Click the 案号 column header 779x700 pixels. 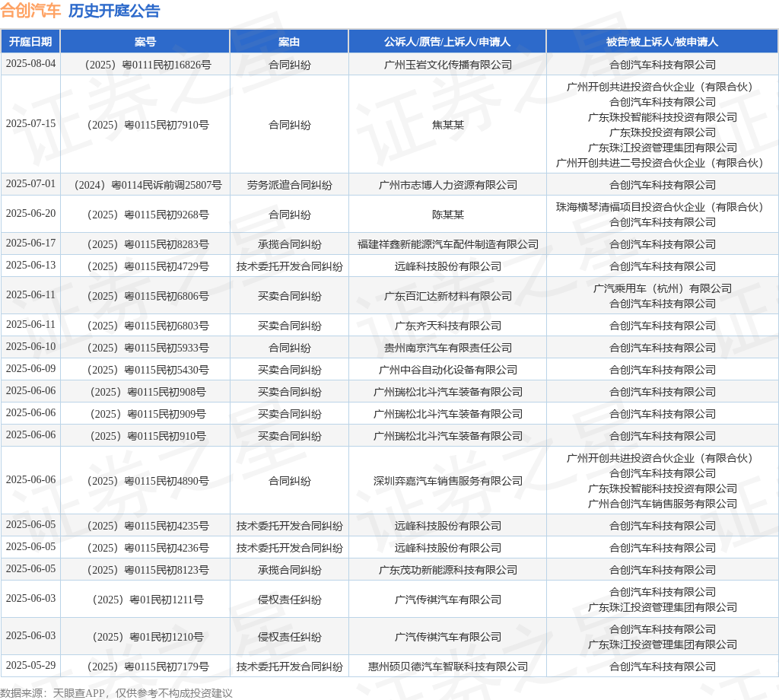point(145,42)
